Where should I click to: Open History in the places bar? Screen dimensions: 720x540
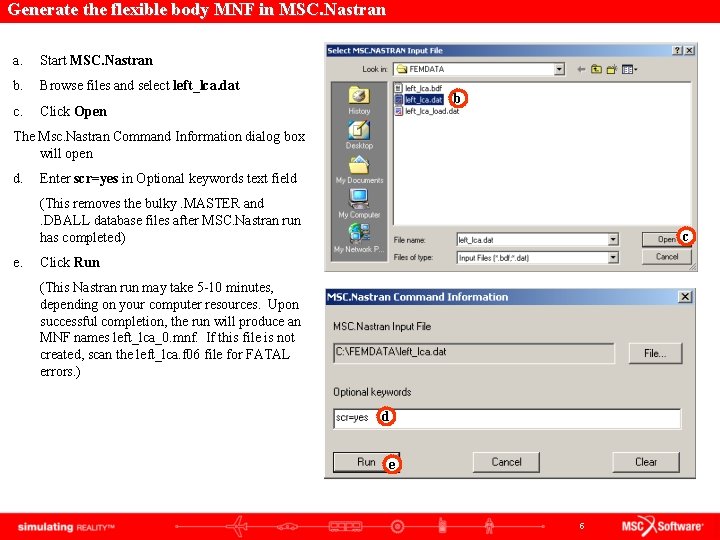click(359, 101)
